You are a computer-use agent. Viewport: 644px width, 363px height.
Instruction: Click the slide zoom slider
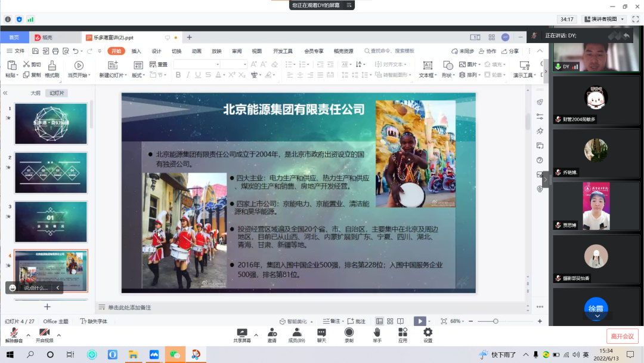[496, 321]
